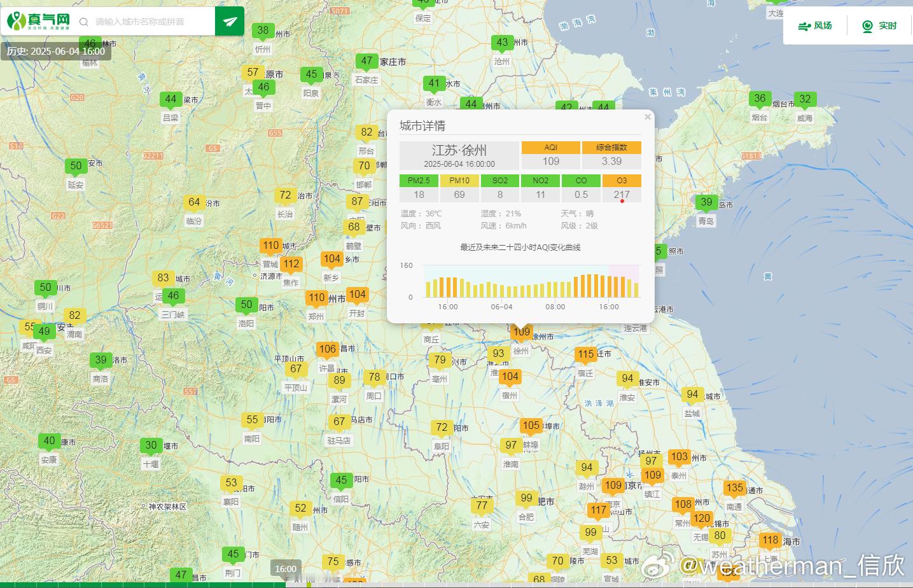The height and width of the screenshot is (588, 913).
Task: Open the 烟台 marker showing 36
Action: pyautogui.click(x=760, y=99)
